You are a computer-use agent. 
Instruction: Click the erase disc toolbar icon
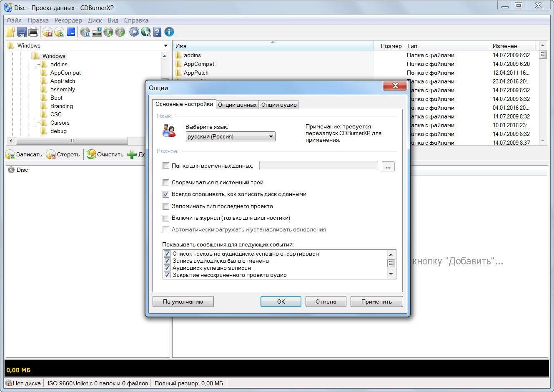48,32
